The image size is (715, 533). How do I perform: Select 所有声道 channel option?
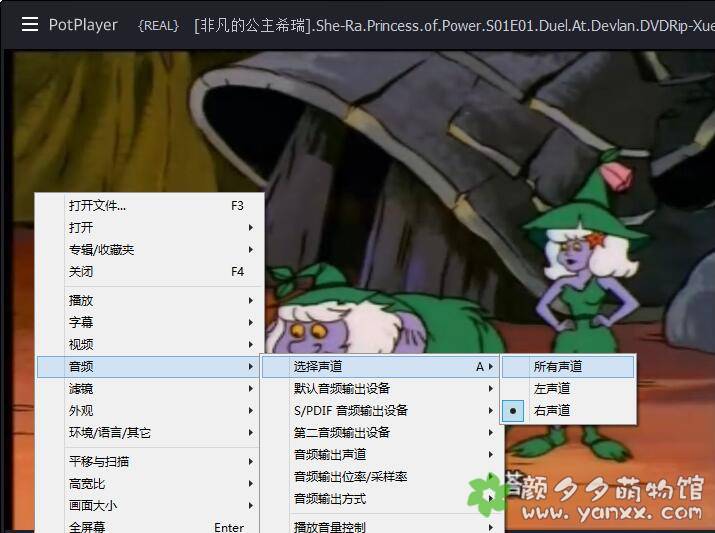pyautogui.click(x=568, y=367)
